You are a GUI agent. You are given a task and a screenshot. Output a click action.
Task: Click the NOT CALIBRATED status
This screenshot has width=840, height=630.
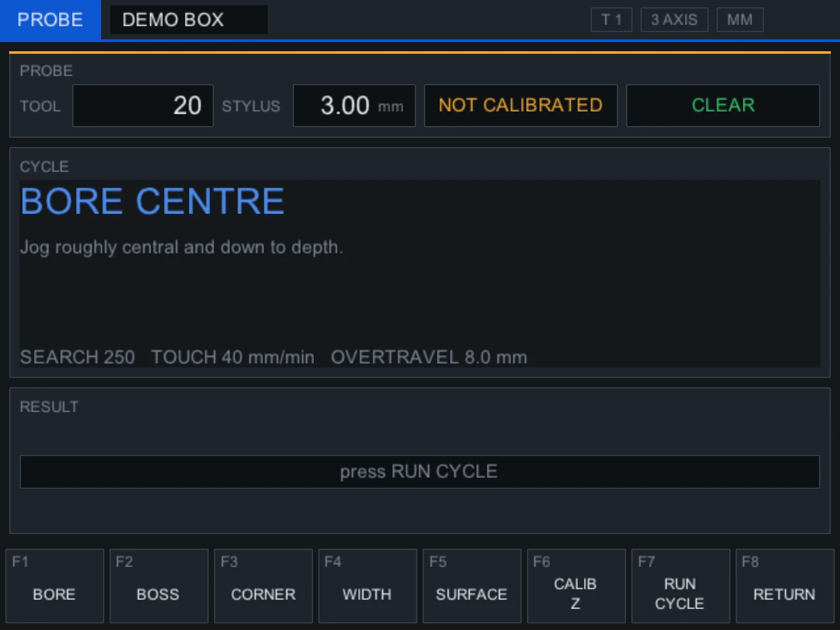pos(520,106)
